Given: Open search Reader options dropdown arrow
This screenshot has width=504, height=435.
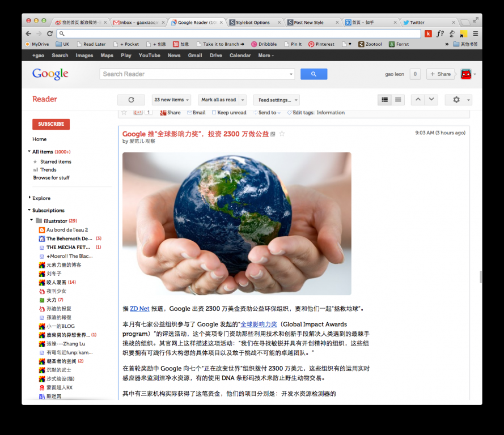Looking at the screenshot, I should [291, 74].
